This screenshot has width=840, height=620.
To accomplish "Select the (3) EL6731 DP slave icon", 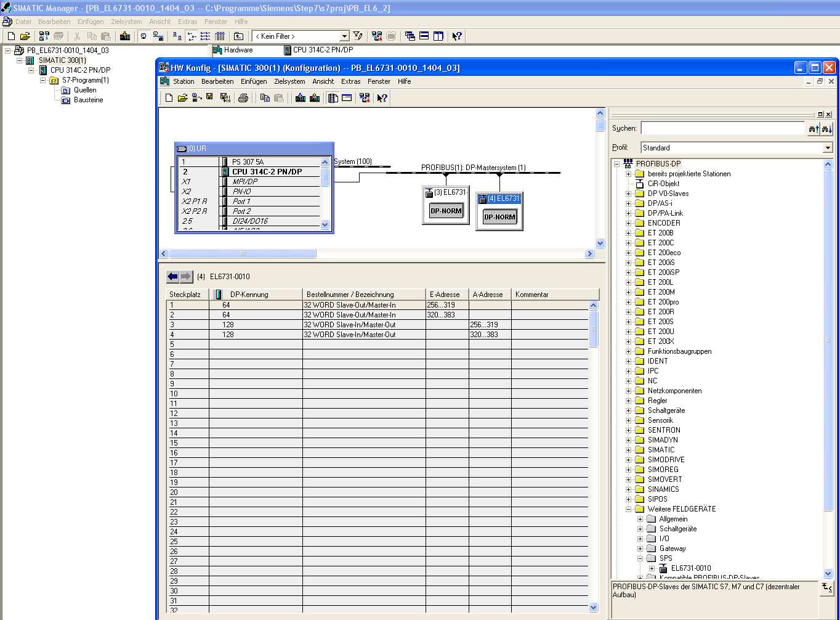I will [x=446, y=205].
